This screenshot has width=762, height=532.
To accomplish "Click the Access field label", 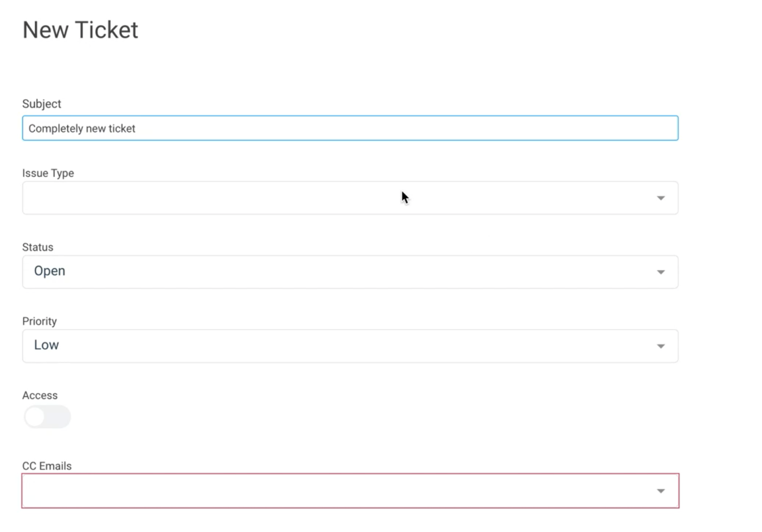I will tap(40, 395).
